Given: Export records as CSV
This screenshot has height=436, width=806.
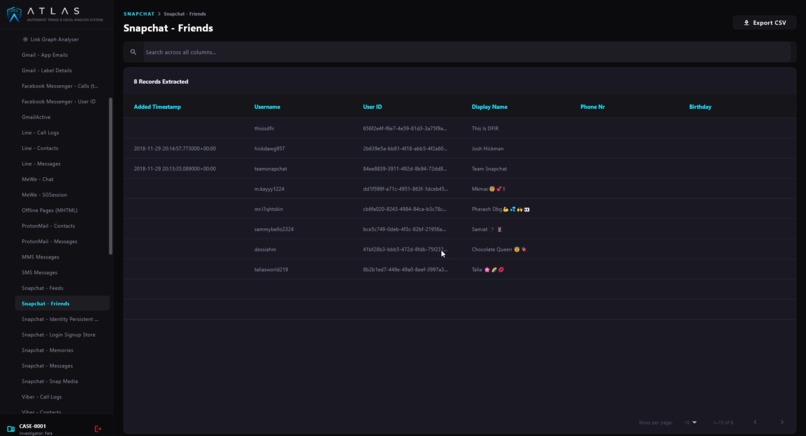Looking at the screenshot, I should 764,23.
